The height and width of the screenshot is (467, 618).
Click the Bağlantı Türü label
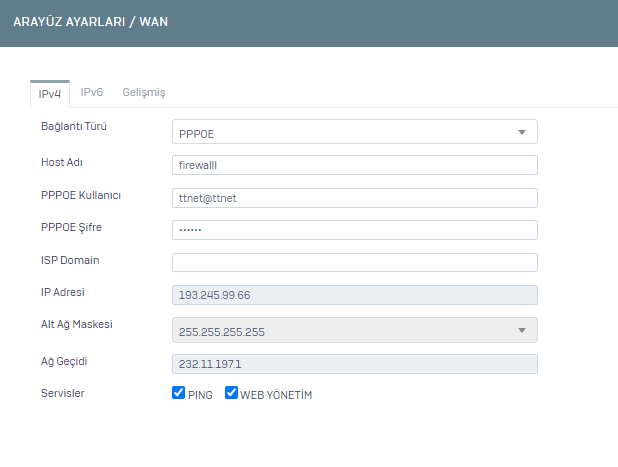coord(73,128)
